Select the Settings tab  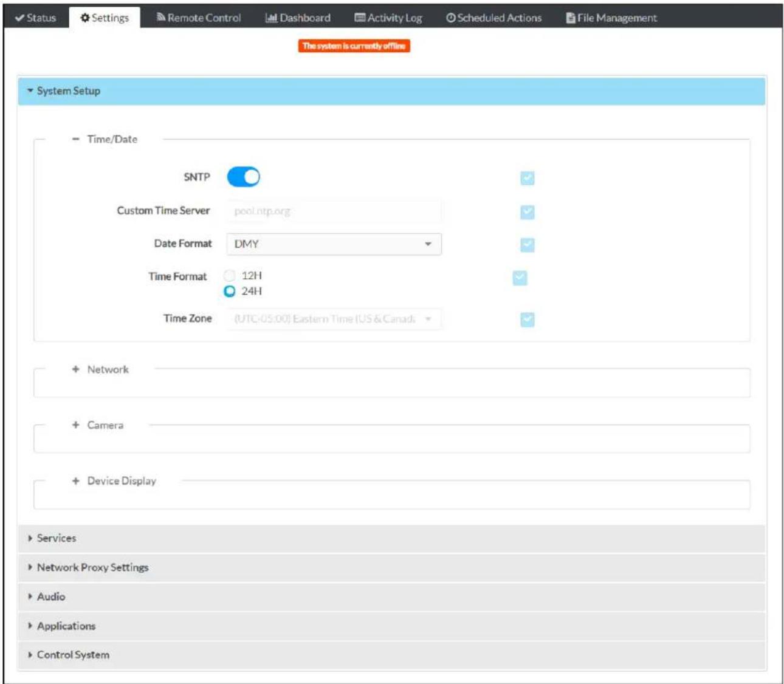(105, 18)
